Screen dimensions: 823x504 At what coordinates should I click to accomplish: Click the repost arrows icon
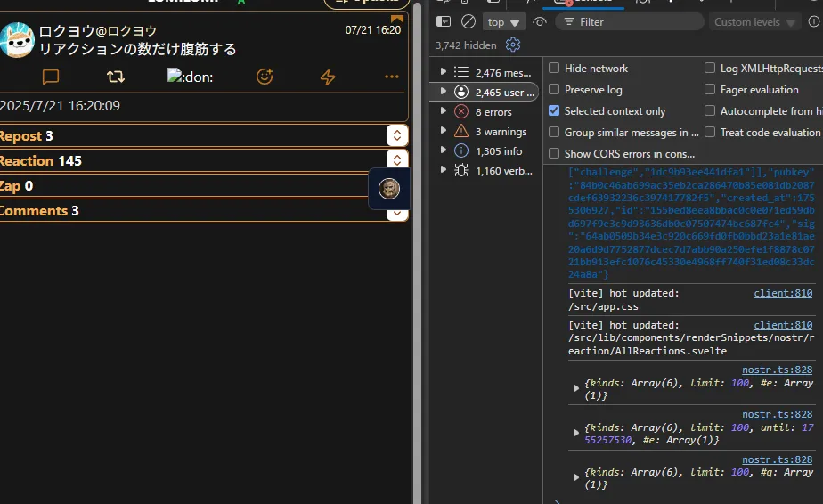(115, 77)
